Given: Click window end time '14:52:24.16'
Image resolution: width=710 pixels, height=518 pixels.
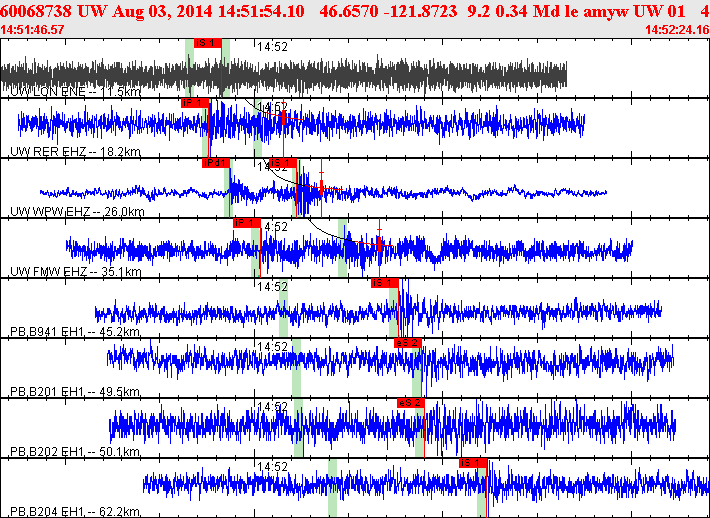Looking at the screenshot, I should pyautogui.click(x=677, y=30).
